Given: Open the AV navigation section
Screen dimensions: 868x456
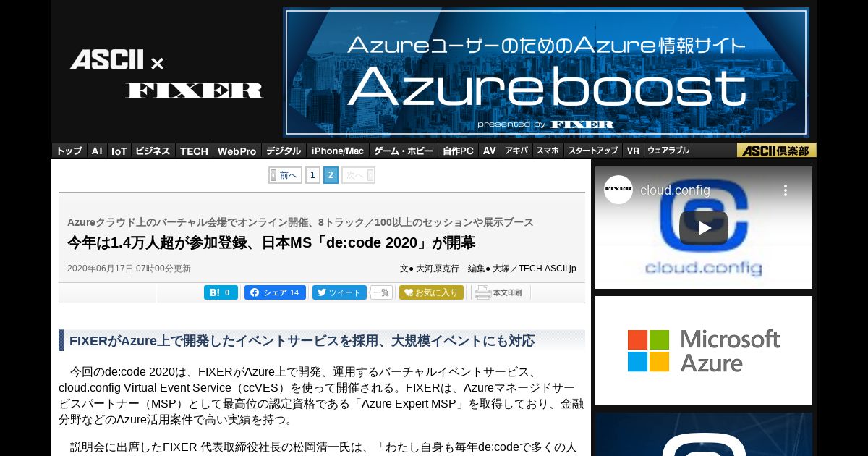Looking at the screenshot, I should 490,151.
